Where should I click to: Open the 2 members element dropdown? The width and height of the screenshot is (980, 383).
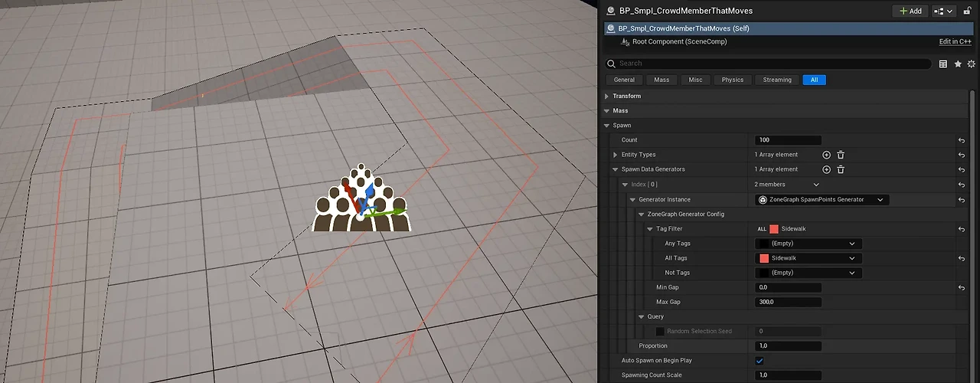(787, 185)
